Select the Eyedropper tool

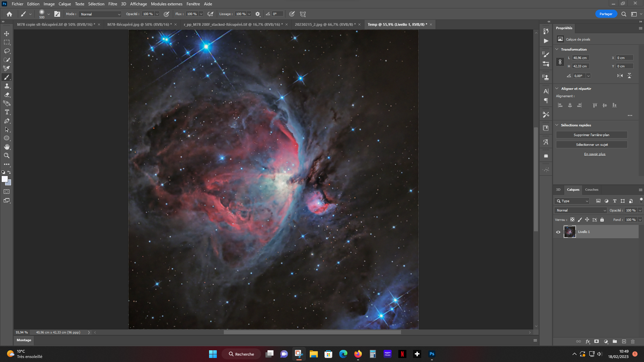(7, 68)
